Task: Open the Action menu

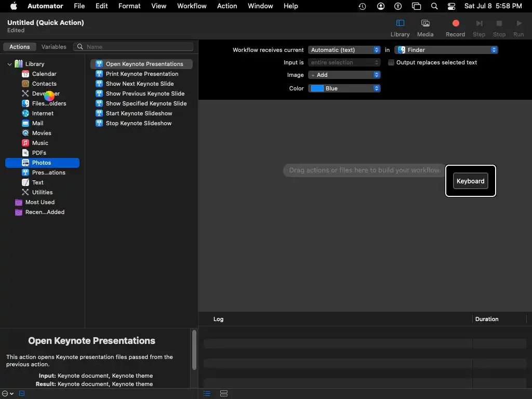Action: pos(227,6)
